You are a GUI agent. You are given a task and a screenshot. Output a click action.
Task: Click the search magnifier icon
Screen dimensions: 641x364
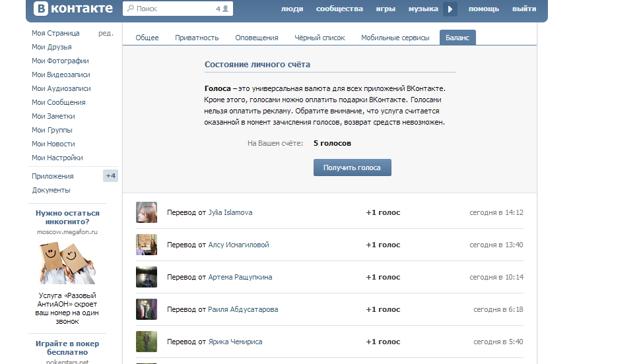[130, 9]
